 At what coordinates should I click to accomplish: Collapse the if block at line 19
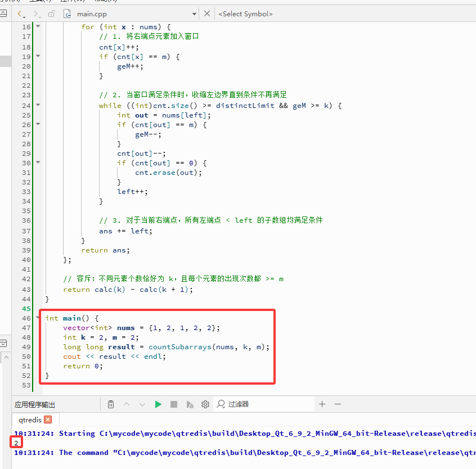point(38,56)
